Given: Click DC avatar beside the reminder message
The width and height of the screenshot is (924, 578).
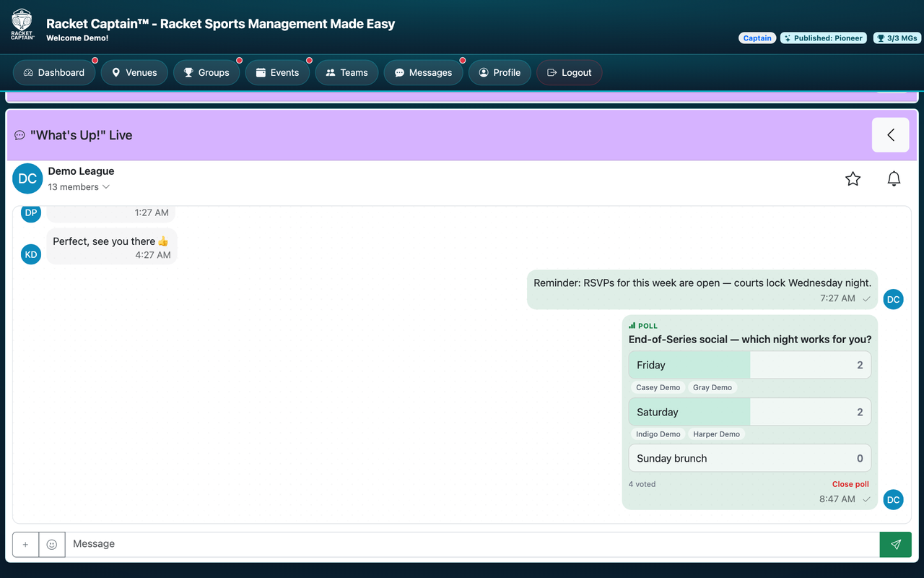Looking at the screenshot, I should click(x=894, y=299).
